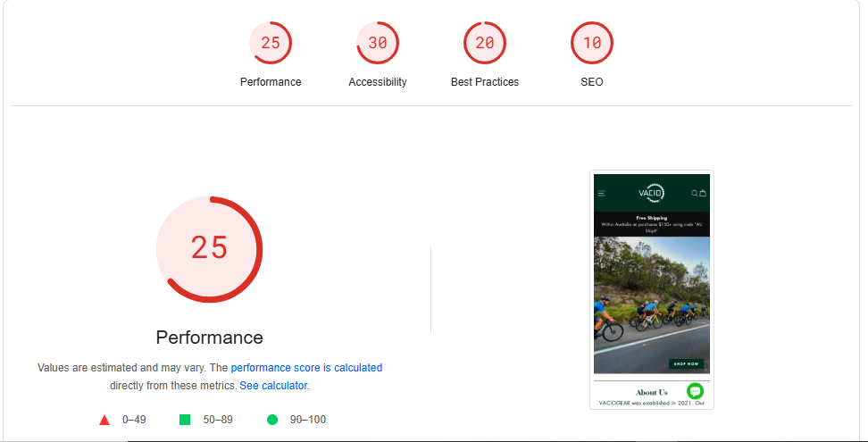The image size is (868, 442).
Task: Click the Best Practices gauge showing 20
Action: pyautogui.click(x=485, y=43)
